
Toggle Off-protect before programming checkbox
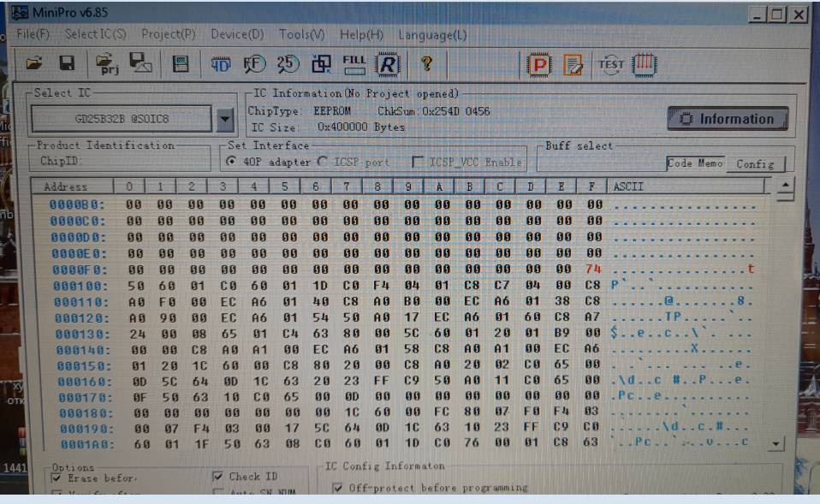coord(338,488)
